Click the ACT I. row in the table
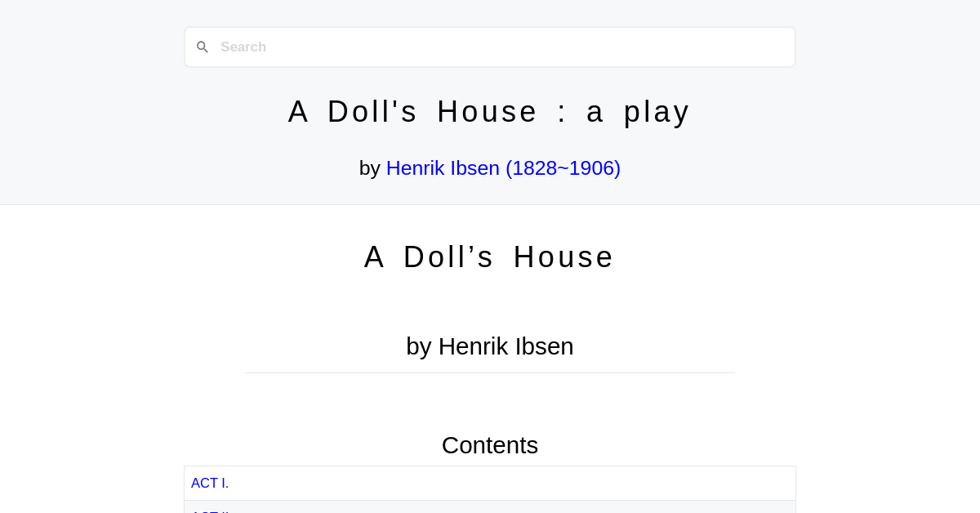Viewport: 980px width, 513px height. pos(489,483)
